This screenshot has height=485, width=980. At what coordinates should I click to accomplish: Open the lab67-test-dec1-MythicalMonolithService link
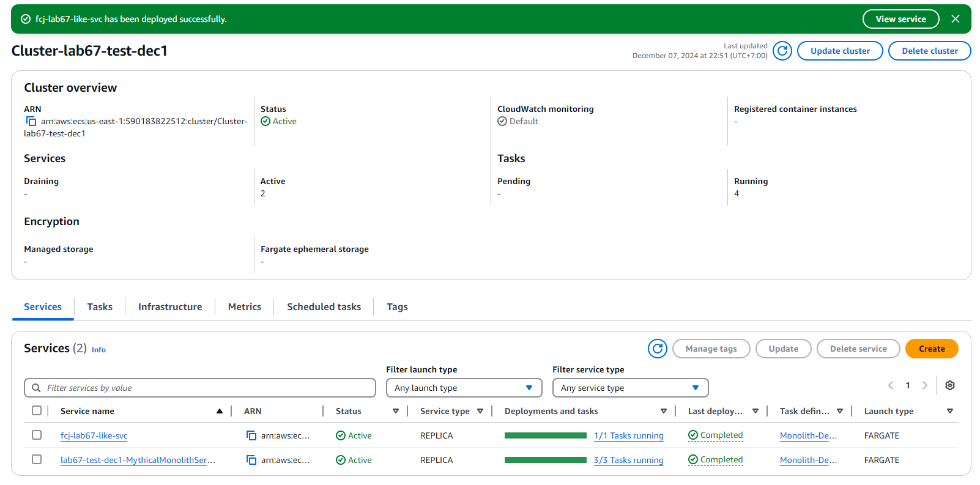click(x=138, y=460)
